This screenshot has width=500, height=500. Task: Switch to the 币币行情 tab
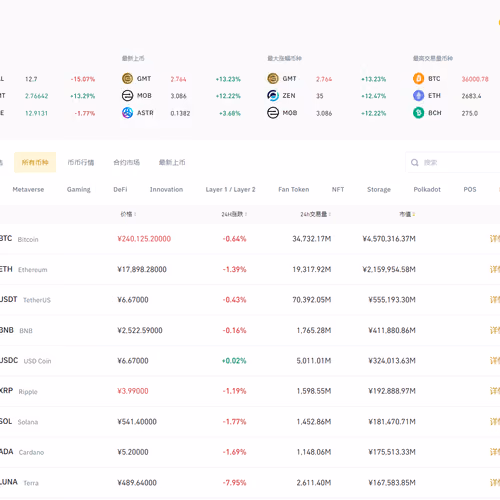81,162
